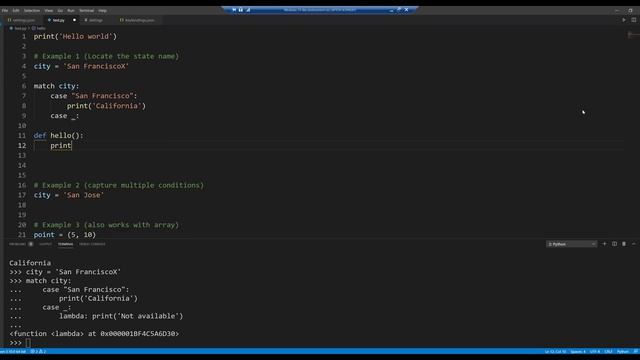Viewport: 640px width, 360px height.
Task: Open the Problems panel tab
Action: tap(18, 244)
